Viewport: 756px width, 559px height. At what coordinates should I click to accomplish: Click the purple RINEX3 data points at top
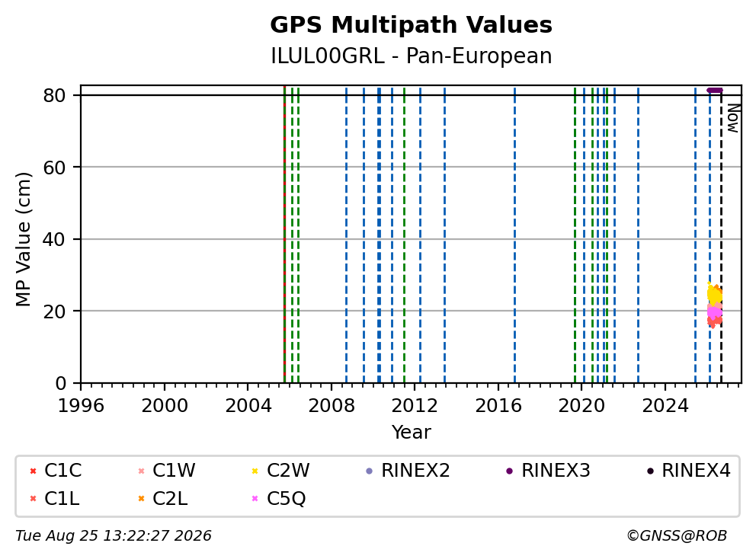pos(715,90)
